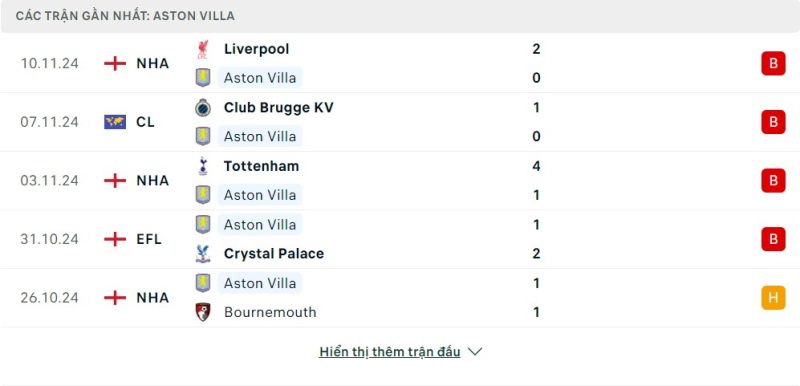Open the Crystal Palace team name

pos(274,253)
